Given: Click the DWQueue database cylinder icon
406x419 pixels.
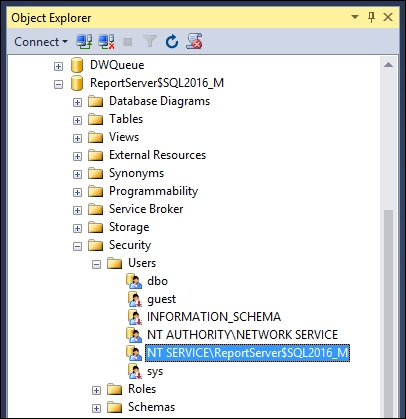Looking at the screenshot, I should pyautogui.click(x=77, y=65).
